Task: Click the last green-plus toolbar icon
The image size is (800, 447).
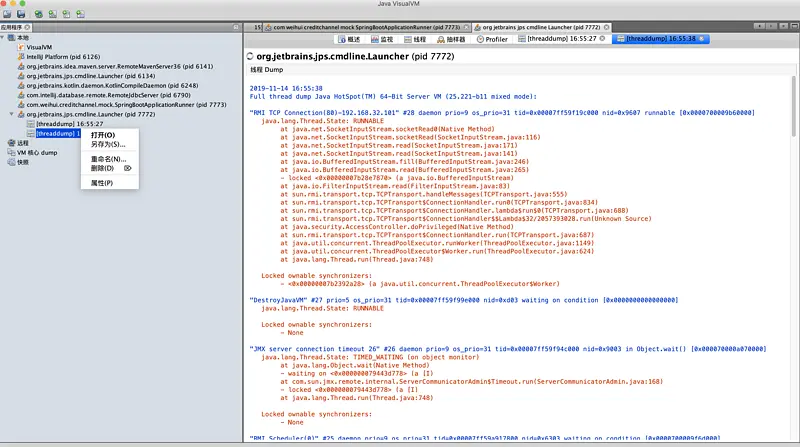Action: pos(81,14)
